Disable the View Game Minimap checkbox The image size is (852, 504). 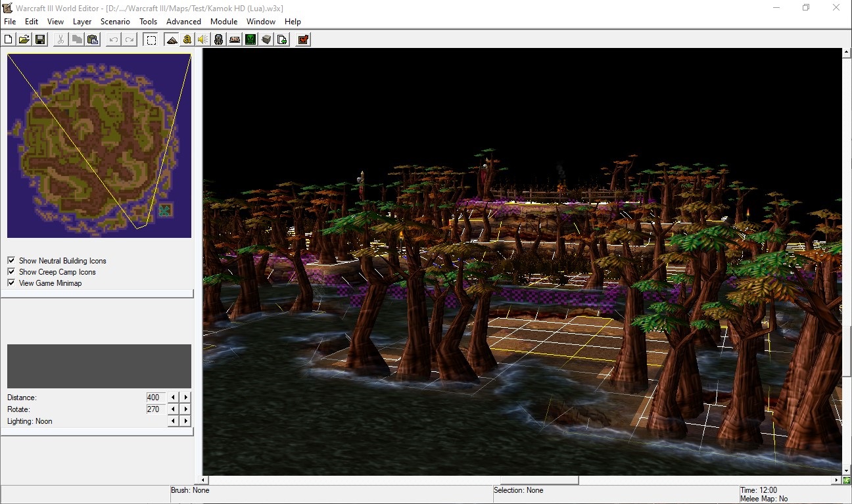point(11,283)
